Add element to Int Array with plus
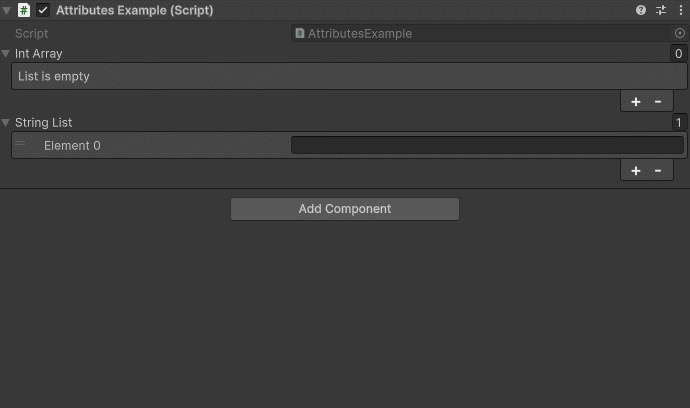Screen dimensions: 690x408 [x=635, y=102]
